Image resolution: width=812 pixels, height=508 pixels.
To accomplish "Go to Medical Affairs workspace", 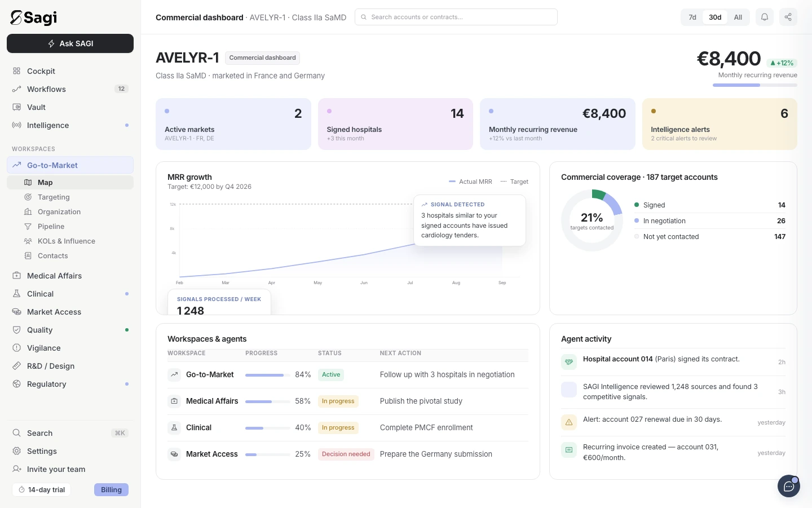I will (70, 276).
